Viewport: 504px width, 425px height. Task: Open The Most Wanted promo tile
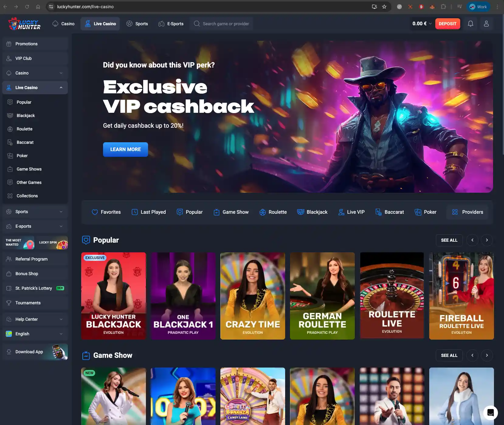click(18, 243)
